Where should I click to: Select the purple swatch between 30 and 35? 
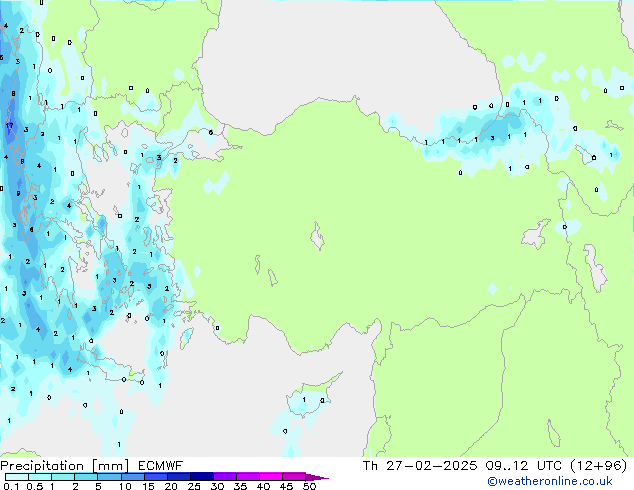(x=224, y=477)
